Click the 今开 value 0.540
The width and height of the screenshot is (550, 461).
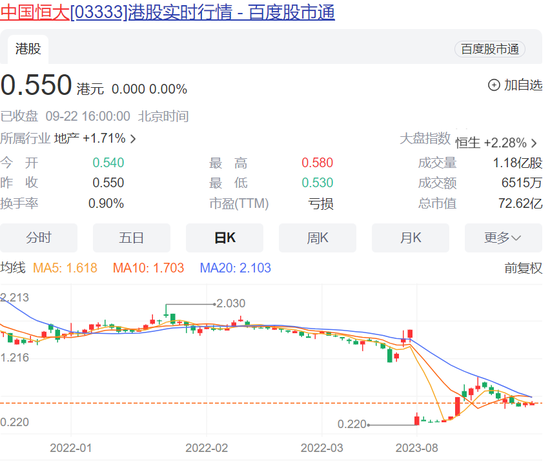[x=108, y=163]
